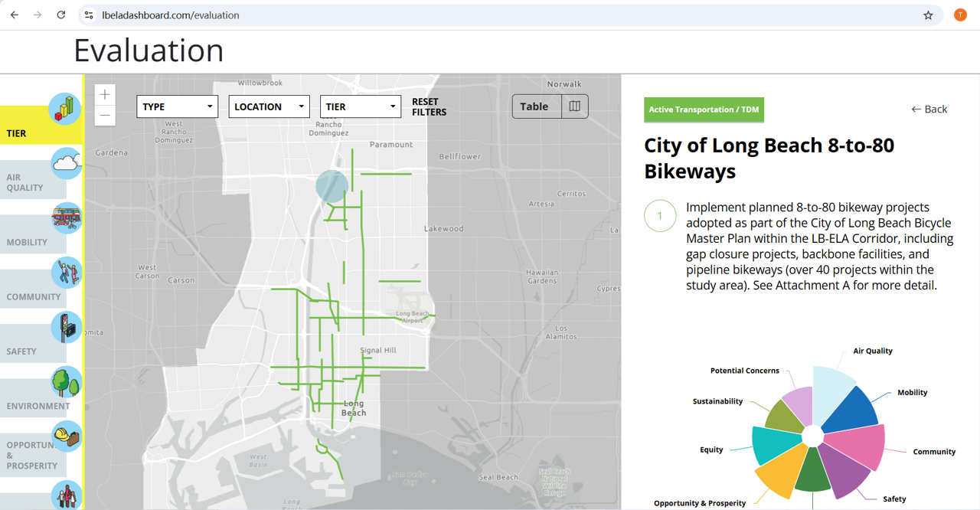Zoom out on the map

(105, 116)
